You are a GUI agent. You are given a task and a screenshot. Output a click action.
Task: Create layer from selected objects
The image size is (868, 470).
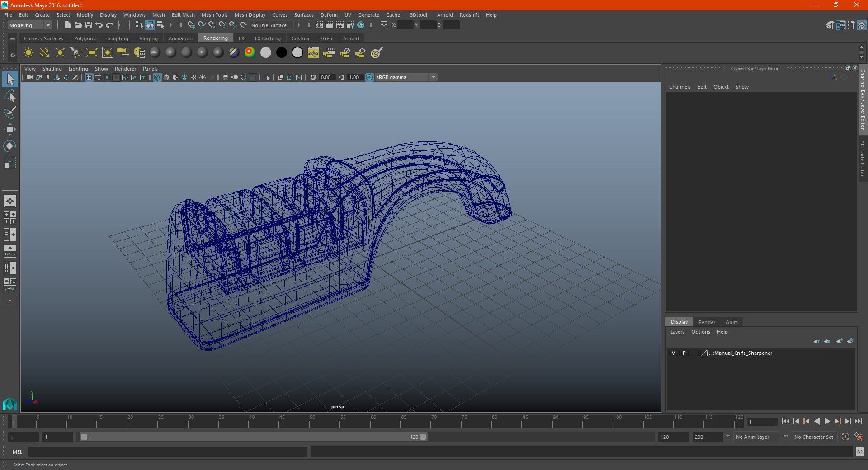[x=850, y=341]
